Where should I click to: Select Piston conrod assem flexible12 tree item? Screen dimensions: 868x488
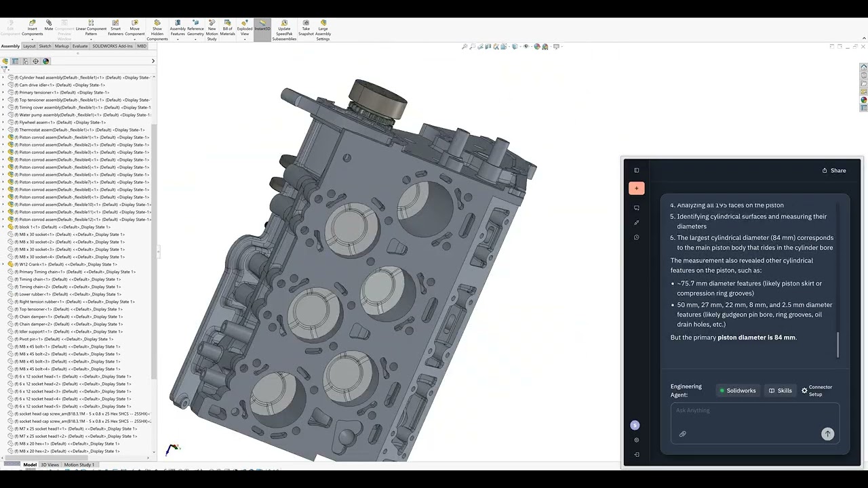[79, 220]
